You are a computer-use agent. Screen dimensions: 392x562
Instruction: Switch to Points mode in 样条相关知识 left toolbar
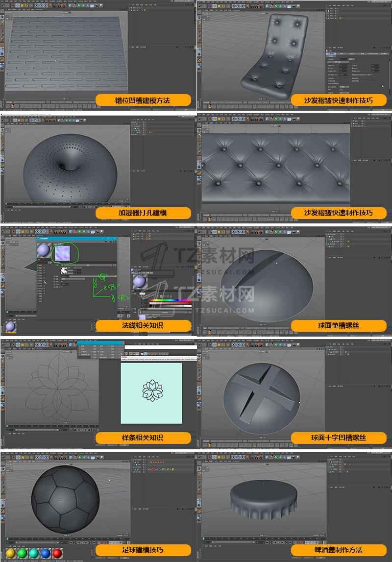tap(3, 370)
